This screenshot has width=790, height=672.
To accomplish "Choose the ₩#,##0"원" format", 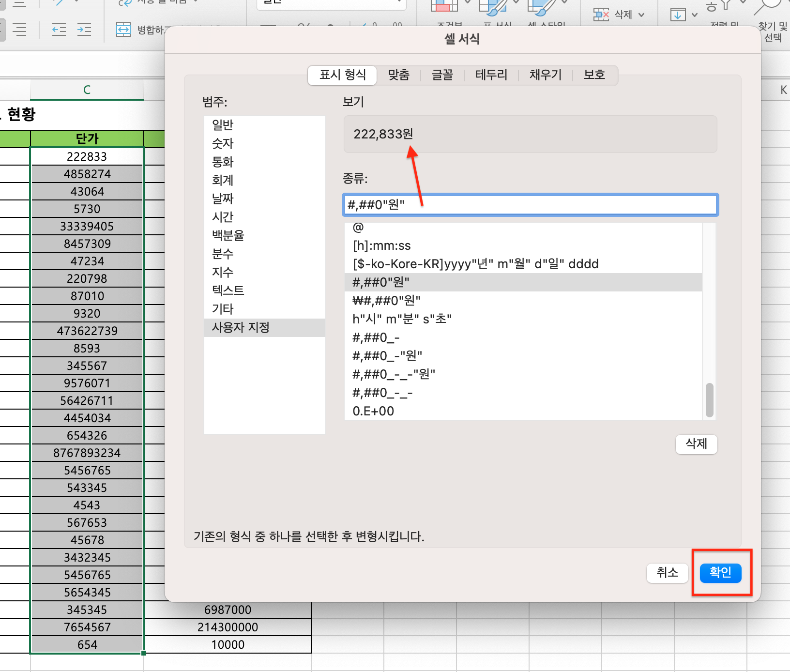I will point(523,301).
